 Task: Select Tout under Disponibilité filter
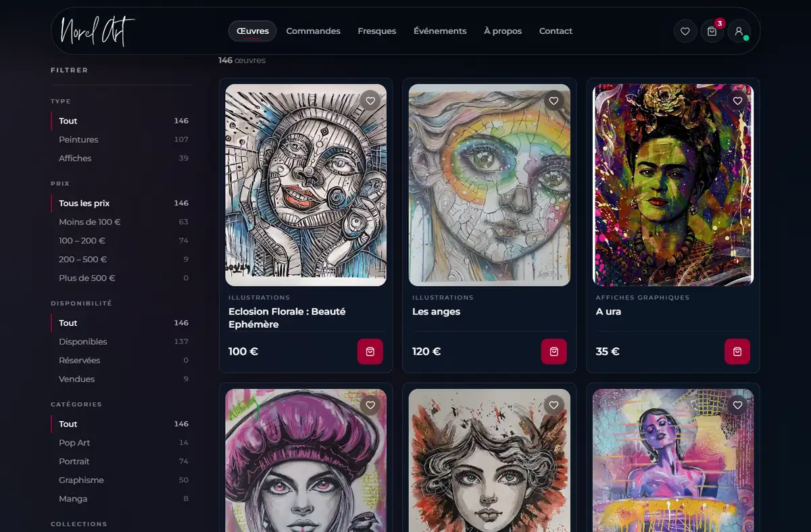point(120,323)
